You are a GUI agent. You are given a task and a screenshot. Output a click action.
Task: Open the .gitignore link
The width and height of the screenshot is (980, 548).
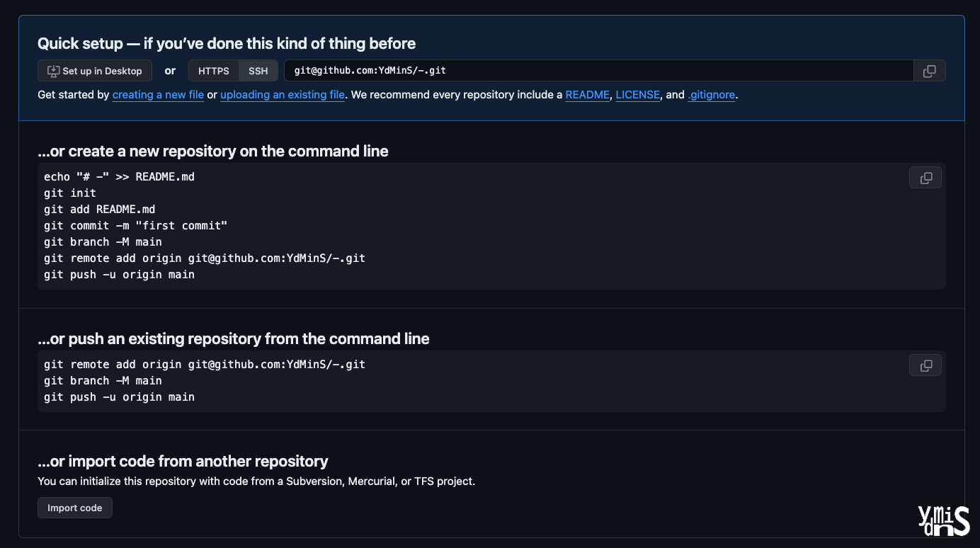click(712, 95)
